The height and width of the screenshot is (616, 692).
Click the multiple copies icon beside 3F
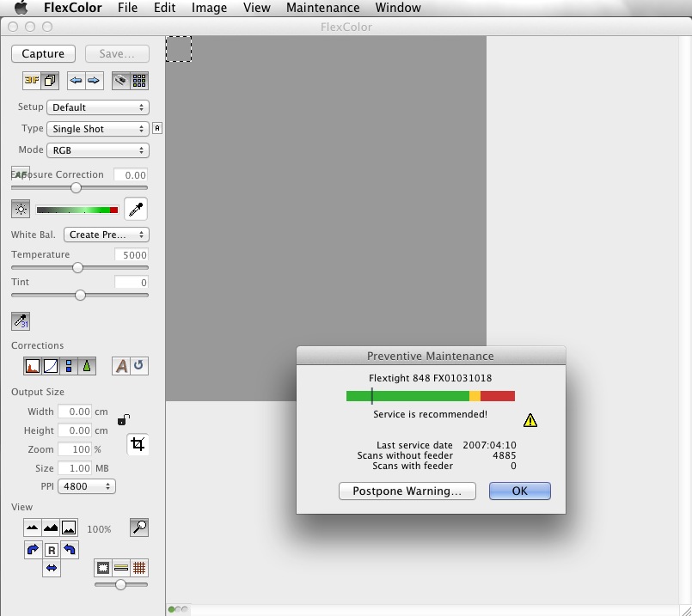point(51,81)
